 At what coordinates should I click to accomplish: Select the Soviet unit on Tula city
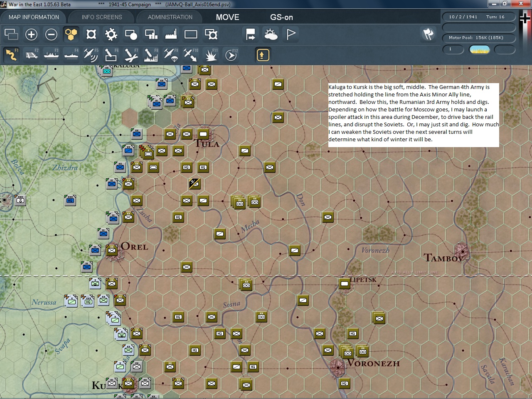[x=203, y=134]
